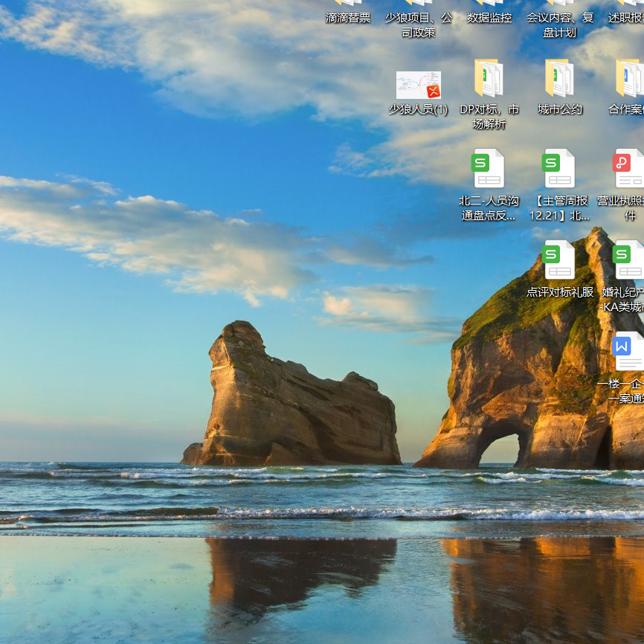
Task: Select the 合作案 folder icon
Action: click(x=629, y=78)
